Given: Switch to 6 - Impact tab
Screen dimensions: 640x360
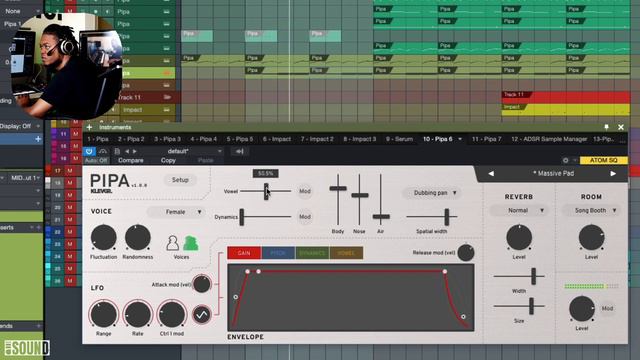Looking at the screenshot, I should click(277, 139).
